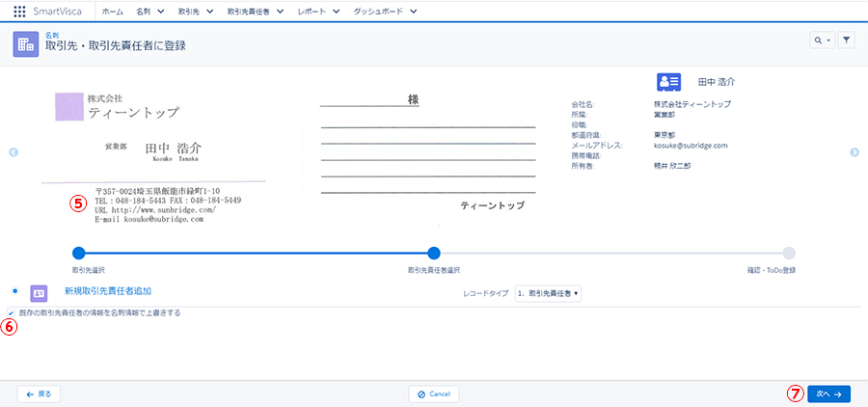Click the company value 株式会社ティーントップ
This screenshot has width=868, height=407.
tap(692, 104)
